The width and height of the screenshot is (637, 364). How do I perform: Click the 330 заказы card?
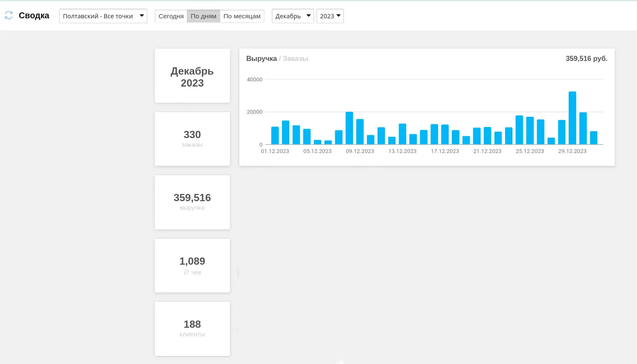click(x=192, y=139)
